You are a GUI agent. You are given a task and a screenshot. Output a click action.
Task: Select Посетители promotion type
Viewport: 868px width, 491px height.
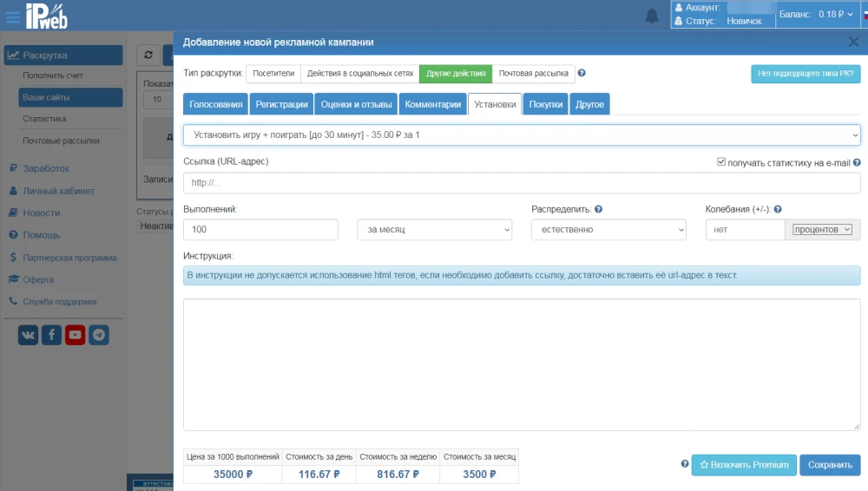coord(273,74)
